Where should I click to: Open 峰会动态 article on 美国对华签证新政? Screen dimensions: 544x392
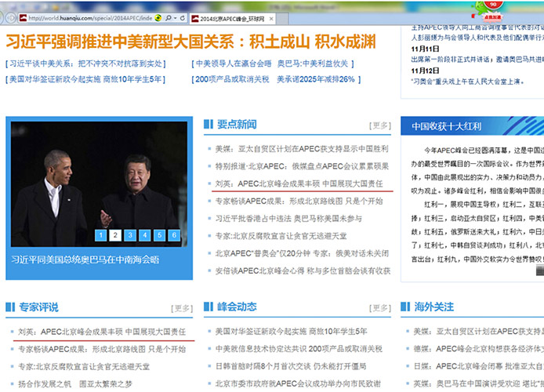[299, 332]
